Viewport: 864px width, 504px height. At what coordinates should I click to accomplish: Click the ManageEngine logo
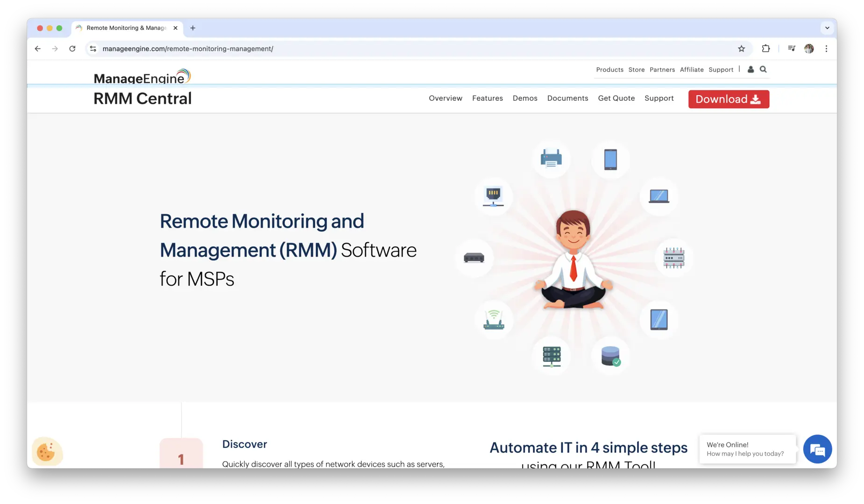[142, 77]
